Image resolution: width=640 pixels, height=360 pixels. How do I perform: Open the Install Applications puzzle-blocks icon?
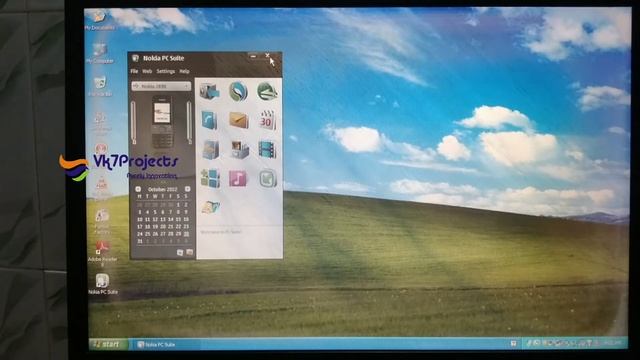[210, 178]
